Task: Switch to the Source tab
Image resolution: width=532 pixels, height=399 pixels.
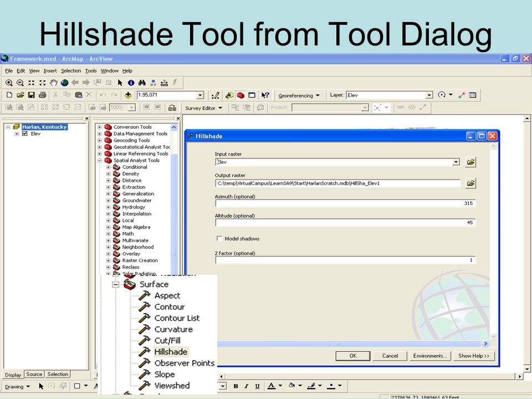Action: pos(34,374)
